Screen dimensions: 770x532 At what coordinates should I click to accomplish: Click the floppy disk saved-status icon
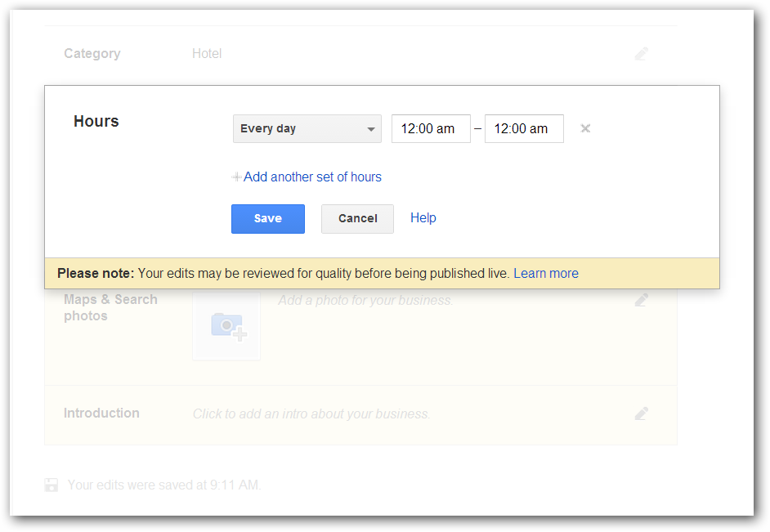(x=51, y=485)
